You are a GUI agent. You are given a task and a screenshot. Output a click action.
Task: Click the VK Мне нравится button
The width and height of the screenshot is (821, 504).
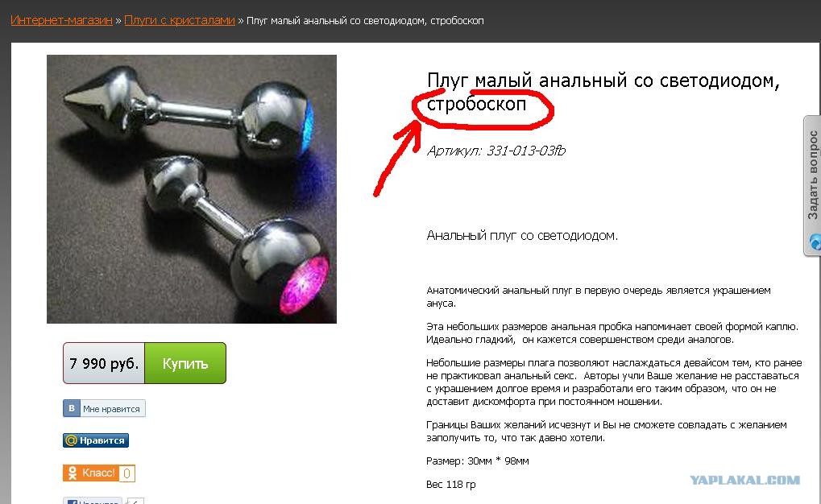pyautogui.click(x=104, y=408)
